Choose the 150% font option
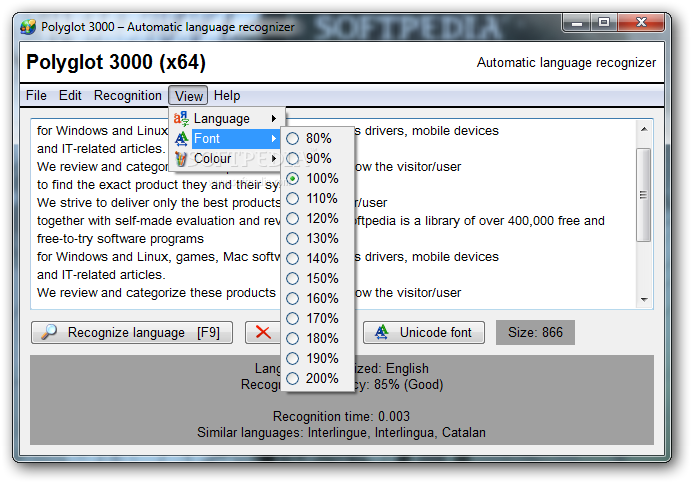This screenshot has height=483, width=692. 318,279
